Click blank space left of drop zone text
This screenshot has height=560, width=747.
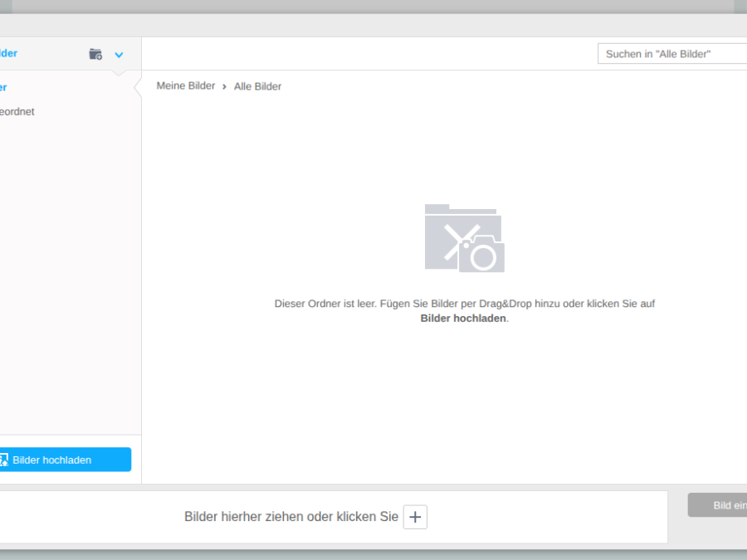point(83,517)
